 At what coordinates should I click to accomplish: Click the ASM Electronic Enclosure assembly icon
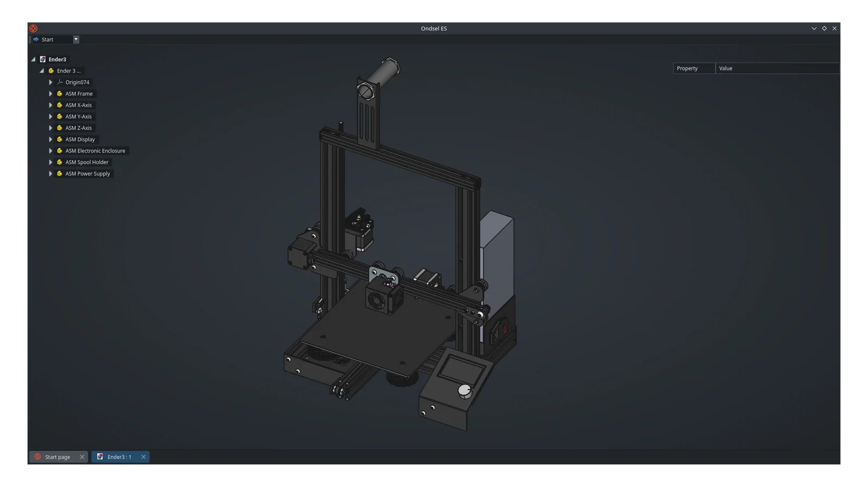pos(60,151)
